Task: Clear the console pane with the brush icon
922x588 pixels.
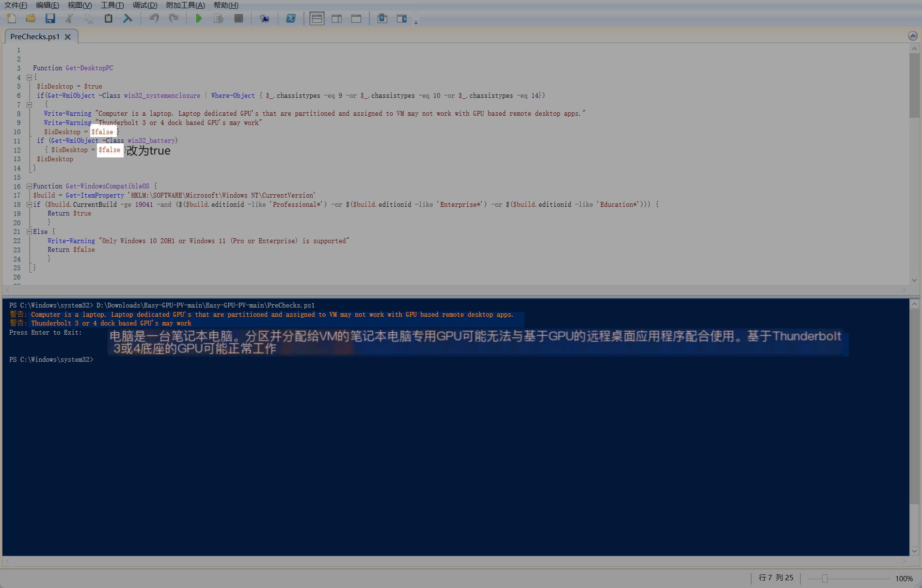Action: pyautogui.click(x=127, y=18)
